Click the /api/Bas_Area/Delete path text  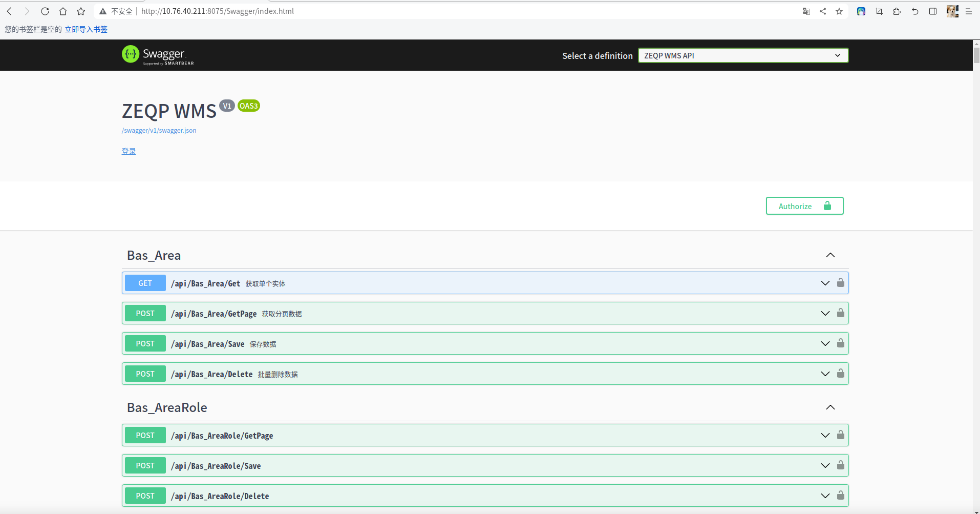click(211, 374)
